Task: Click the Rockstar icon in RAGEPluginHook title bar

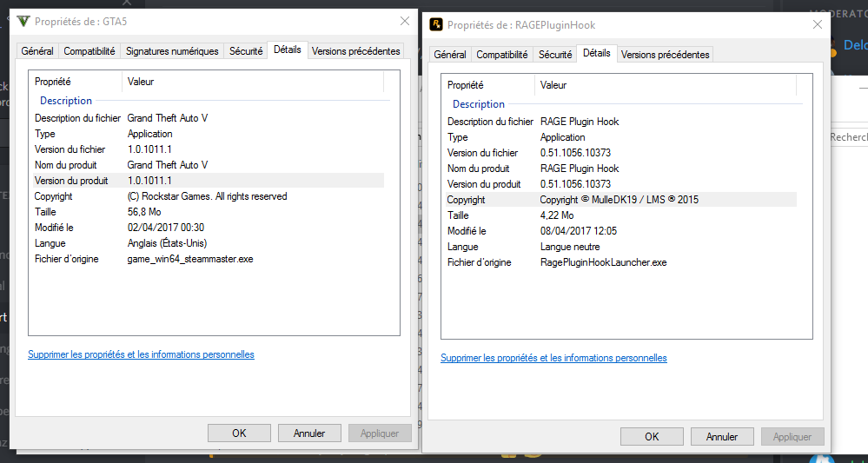Action: 436,25
